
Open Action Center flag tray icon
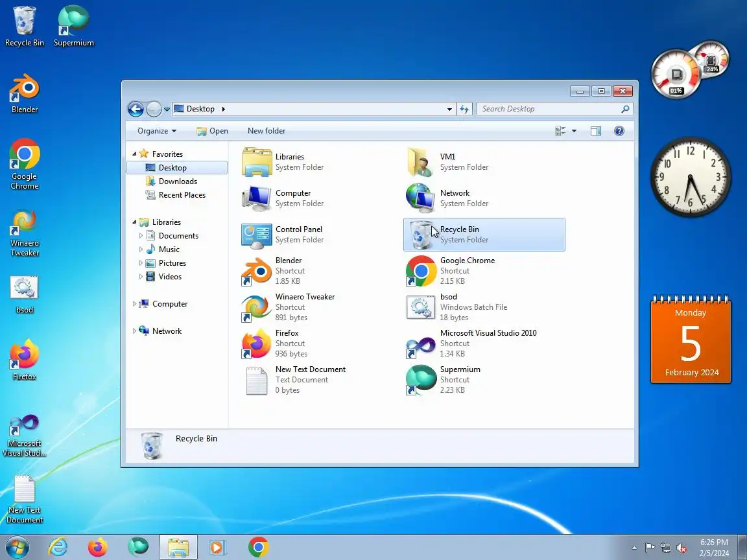[650, 548]
